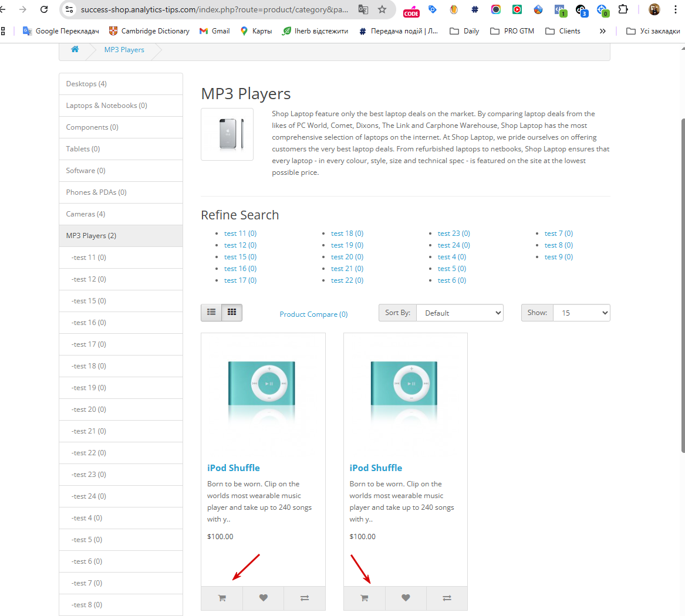Open the Sort By dropdown
The width and height of the screenshot is (685, 616).
(x=460, y=313)
